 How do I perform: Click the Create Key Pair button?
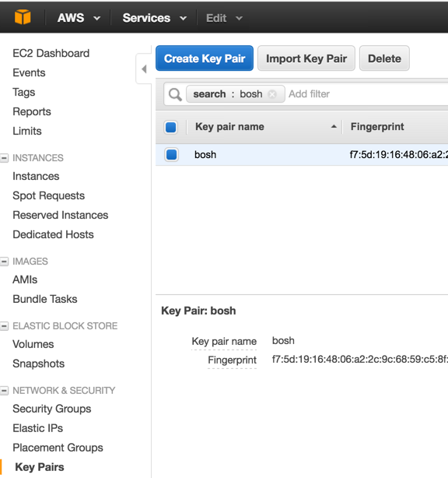[205, 58]
